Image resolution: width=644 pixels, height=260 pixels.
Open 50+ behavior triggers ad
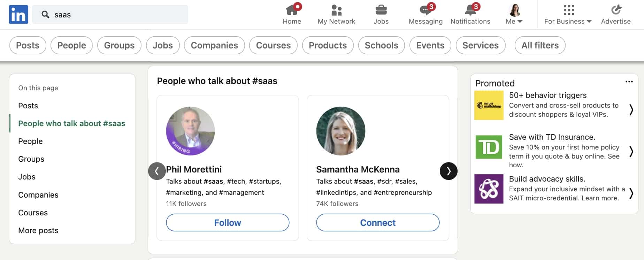pos(548,95)
